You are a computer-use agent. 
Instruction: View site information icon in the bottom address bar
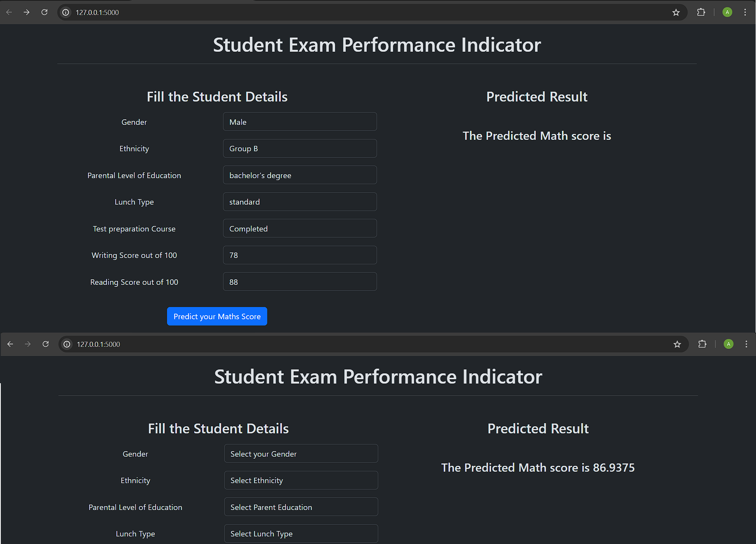(x=67, y=344)
